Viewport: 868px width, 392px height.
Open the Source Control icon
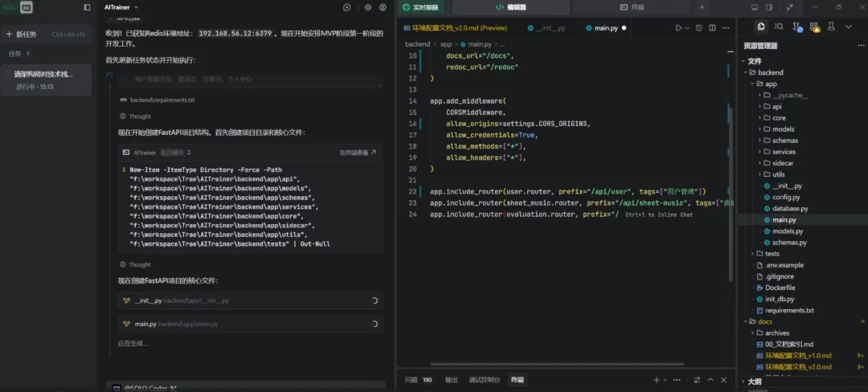[x=796, y=26]
